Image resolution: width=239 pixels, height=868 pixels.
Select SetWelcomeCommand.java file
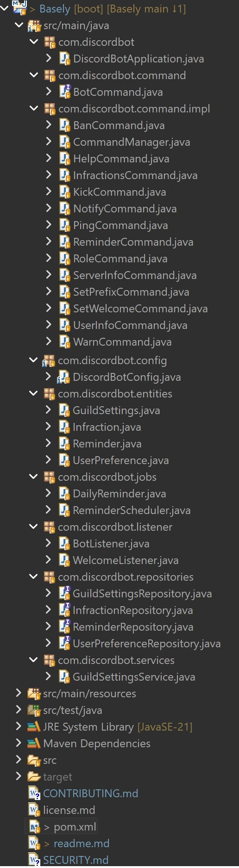[140, 309]
